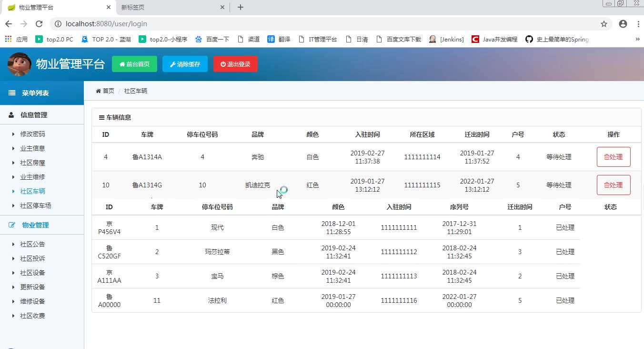Open the GitHub Spring bookmark

click(x=557, y=40)
